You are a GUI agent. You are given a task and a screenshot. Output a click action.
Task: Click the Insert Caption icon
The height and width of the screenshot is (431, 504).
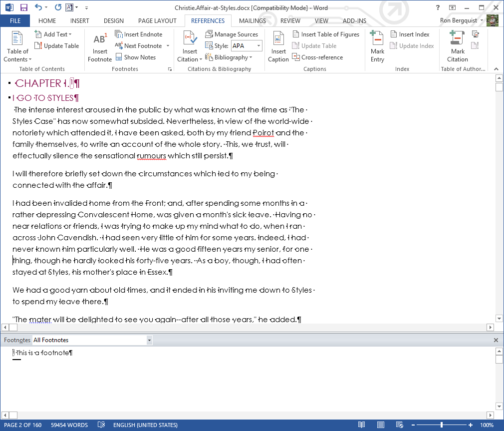(x=278, y=39)
